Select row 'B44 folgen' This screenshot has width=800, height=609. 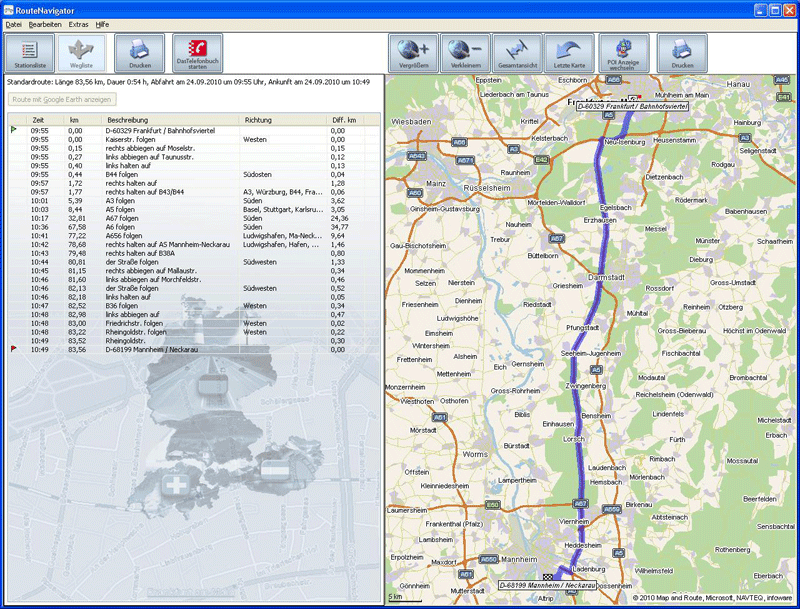194,174
